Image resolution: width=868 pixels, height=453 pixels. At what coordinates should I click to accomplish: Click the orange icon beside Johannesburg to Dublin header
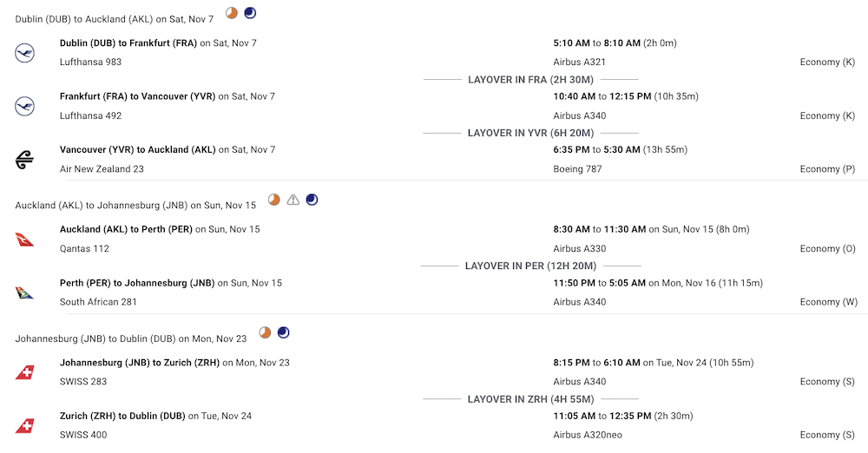click(265, 332)
